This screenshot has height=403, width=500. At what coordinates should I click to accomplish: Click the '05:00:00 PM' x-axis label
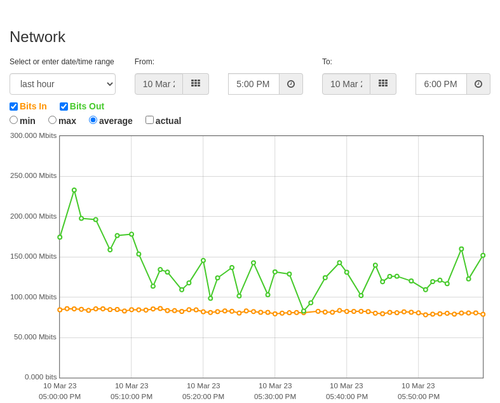point(60,397)
